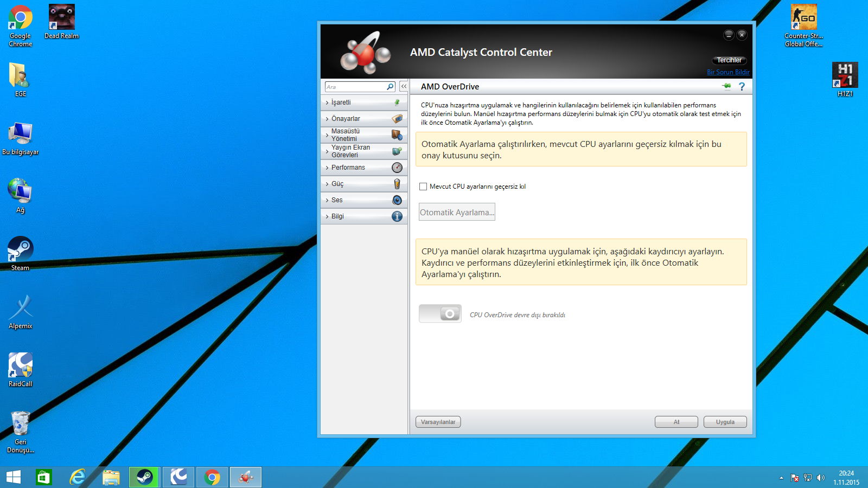Expand the Önayarlar section
Image resolution: width=868 pixels, height=488 pixels.
point(364,119)
